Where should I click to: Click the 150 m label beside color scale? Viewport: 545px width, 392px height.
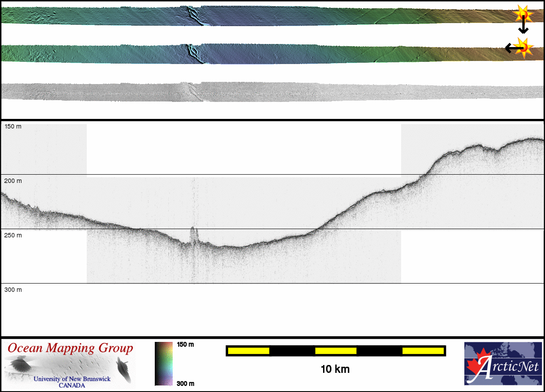pos(185,345)
